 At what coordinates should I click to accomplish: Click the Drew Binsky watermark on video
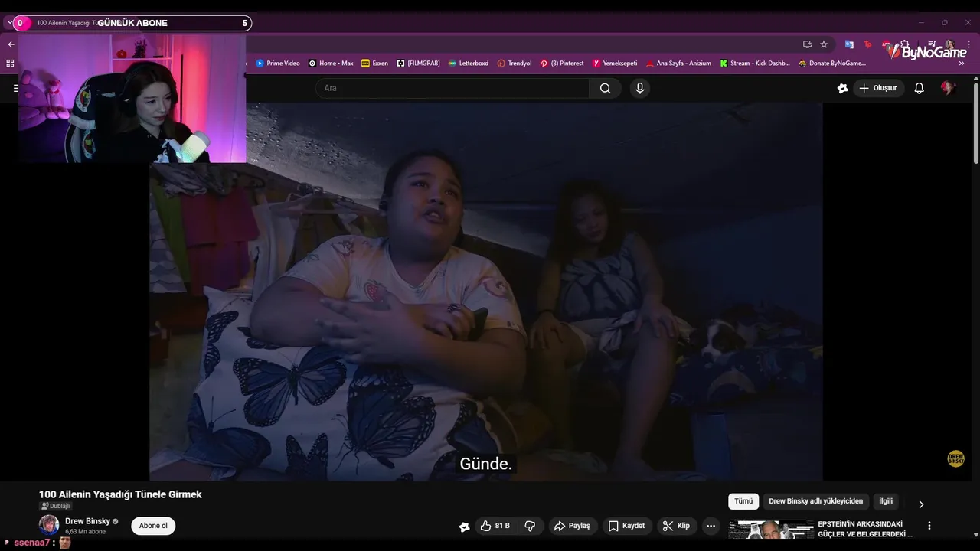956,458
